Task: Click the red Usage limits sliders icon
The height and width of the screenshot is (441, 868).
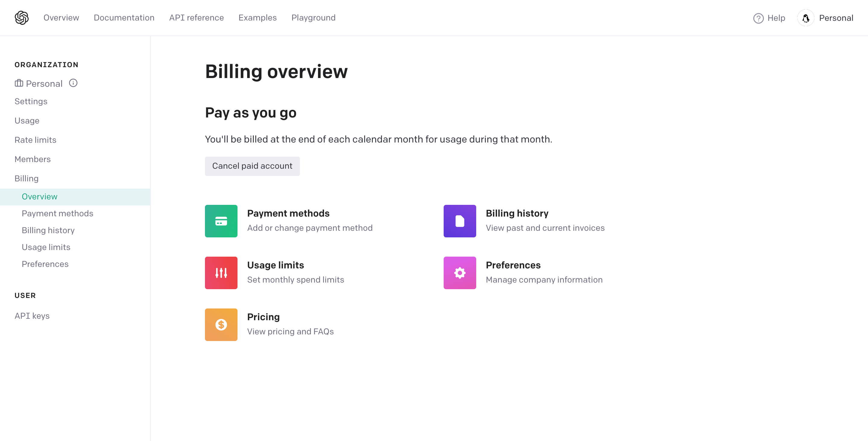Action: point(221,273)
